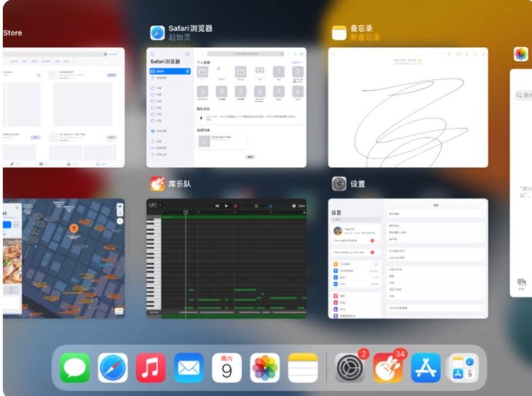The height and width of the screenshot is (396, 532).
Task: Select the Safari start page card
Action: click(226, 107)
